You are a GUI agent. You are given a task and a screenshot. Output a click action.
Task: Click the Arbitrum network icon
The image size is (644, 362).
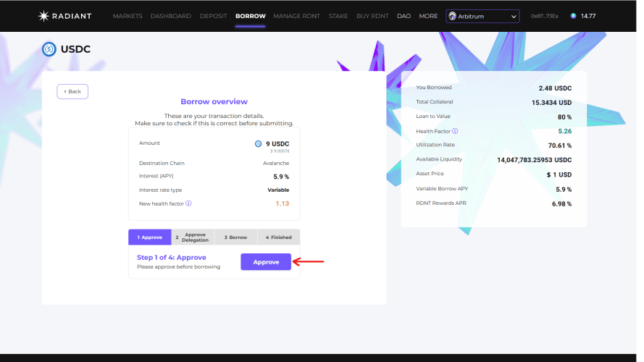click(x=452, y=16)
